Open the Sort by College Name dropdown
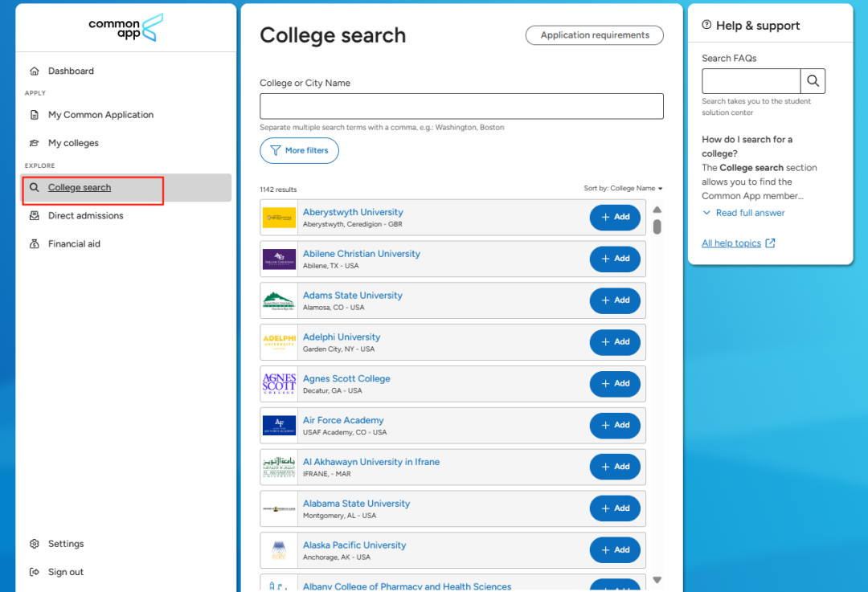This screenshot has width=868, height=592. point(623,189)
